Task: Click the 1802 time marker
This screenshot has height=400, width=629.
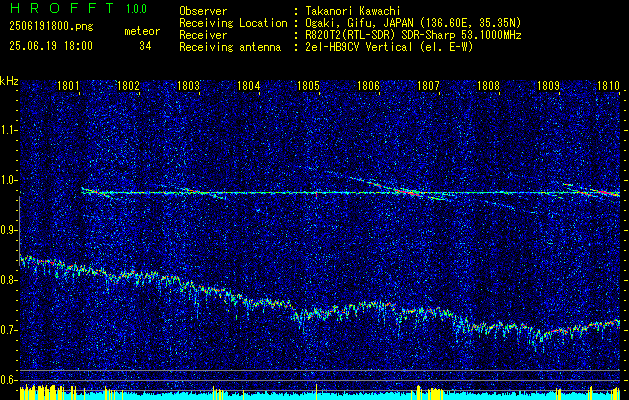Action: 128,85
